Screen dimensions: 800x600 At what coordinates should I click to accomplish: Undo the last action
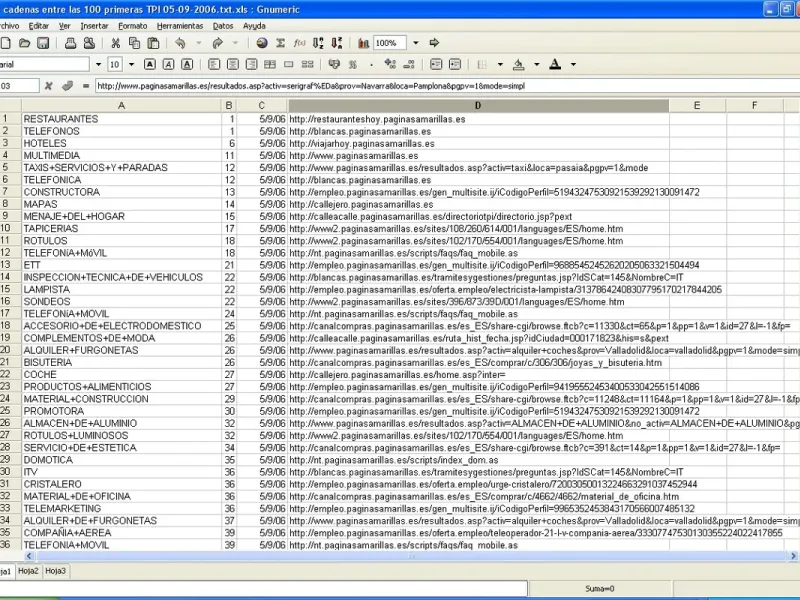[180, 43]
